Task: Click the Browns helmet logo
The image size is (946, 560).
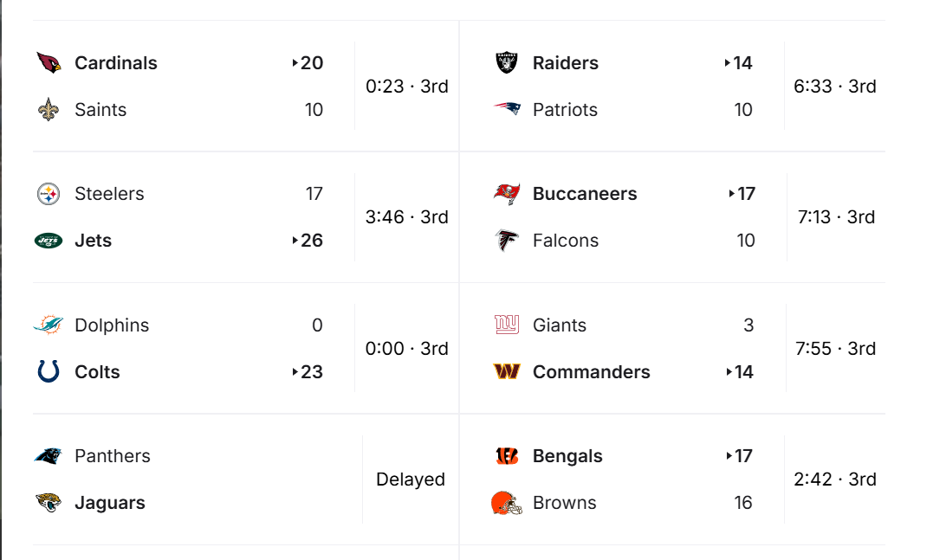Action: (x=507, y=503)
